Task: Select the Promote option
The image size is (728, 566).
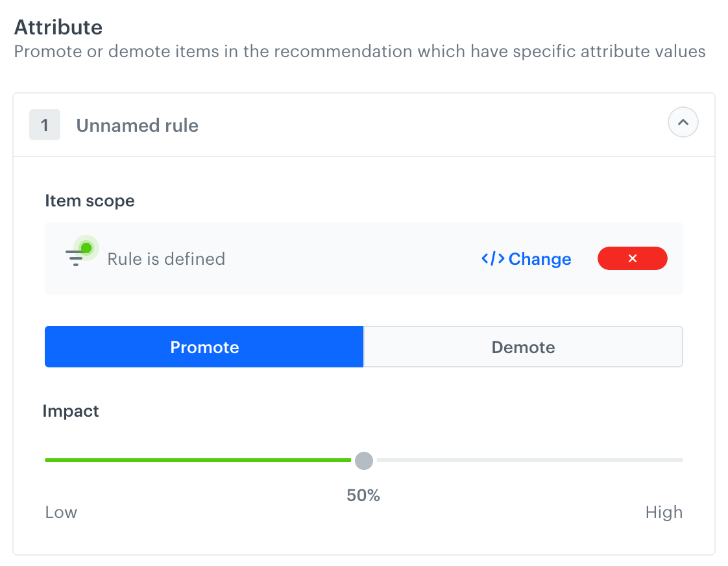Action: tap(204, 347)
